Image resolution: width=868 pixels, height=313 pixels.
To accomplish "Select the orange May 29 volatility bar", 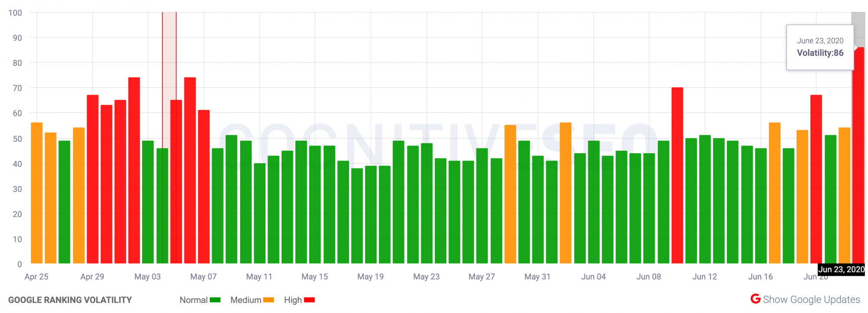I will [x=510, y=194].
